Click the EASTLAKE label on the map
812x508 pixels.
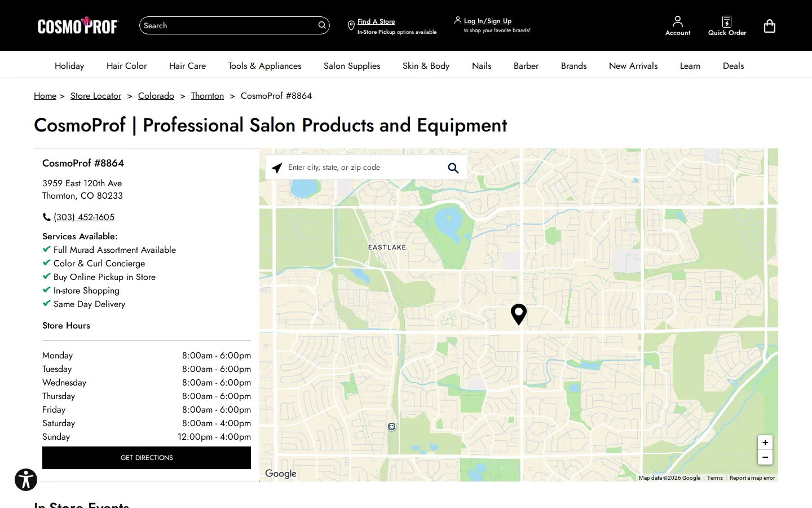pyautogui.click(x=387, y=247)
